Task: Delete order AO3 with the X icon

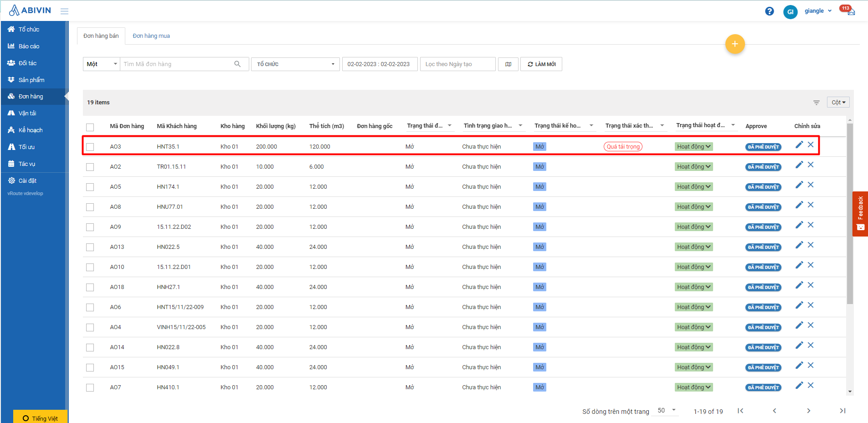Action: tap(811, 144)
